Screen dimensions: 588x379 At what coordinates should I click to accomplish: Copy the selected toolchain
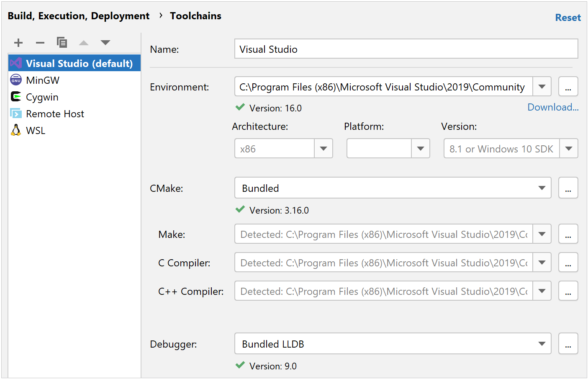click(x=62, y=42)
